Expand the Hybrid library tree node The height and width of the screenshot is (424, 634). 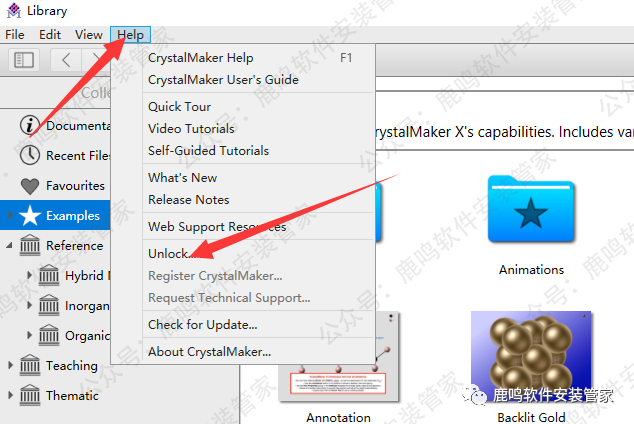click(29, 275)
